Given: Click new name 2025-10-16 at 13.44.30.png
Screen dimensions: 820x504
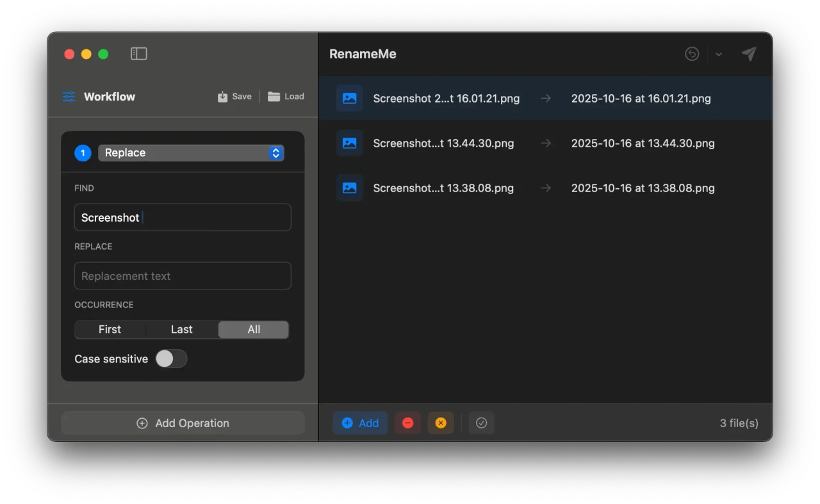Looking at the screenshot, I should [643, 143].
